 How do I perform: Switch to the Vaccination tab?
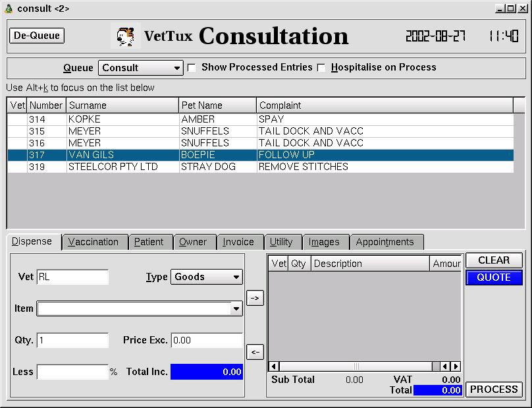(93, 242)
